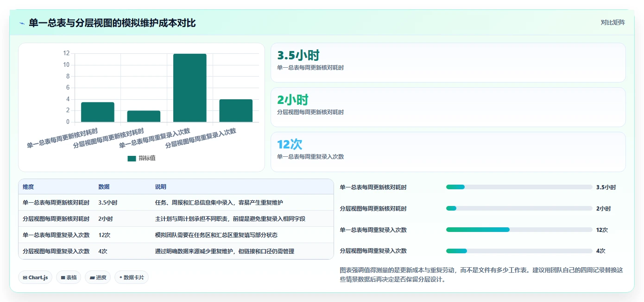Click the chart bar for 单一总表每周更新核对耗时
The width and height of the screenshot is (644, 302).
98,112
